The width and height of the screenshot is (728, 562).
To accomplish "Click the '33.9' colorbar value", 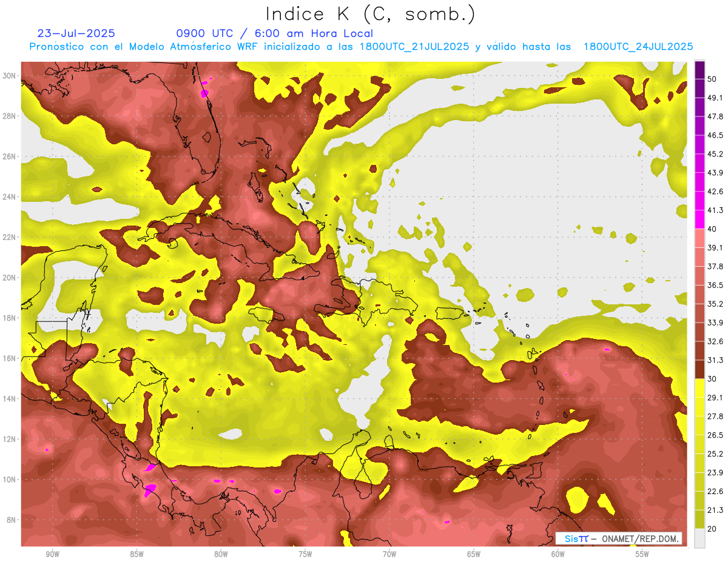I will coord(715,323).
